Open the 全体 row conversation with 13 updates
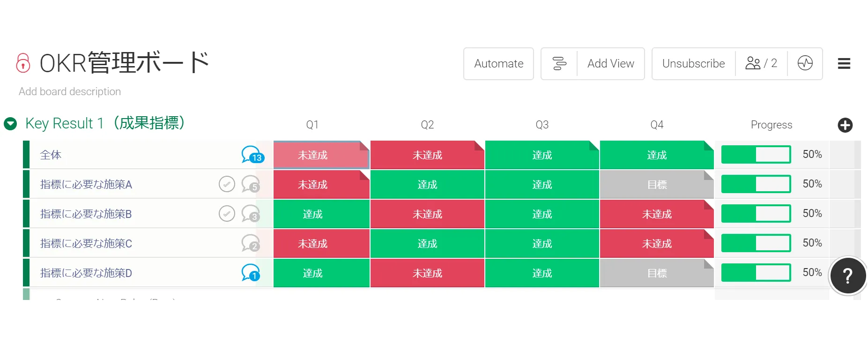 tap(252, 155)
